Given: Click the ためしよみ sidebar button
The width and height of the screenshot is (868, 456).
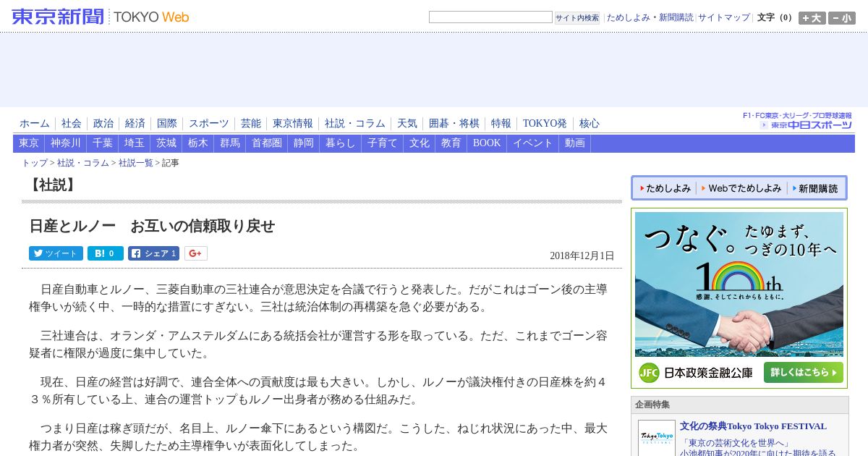Looking at the screenshot, I should pyautogui.click(x=665, y=188).
